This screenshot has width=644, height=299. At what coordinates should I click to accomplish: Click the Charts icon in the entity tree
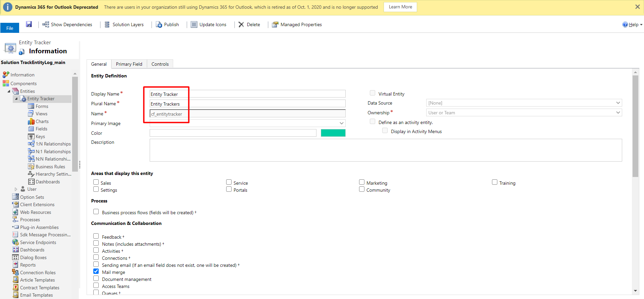(31, 121)
